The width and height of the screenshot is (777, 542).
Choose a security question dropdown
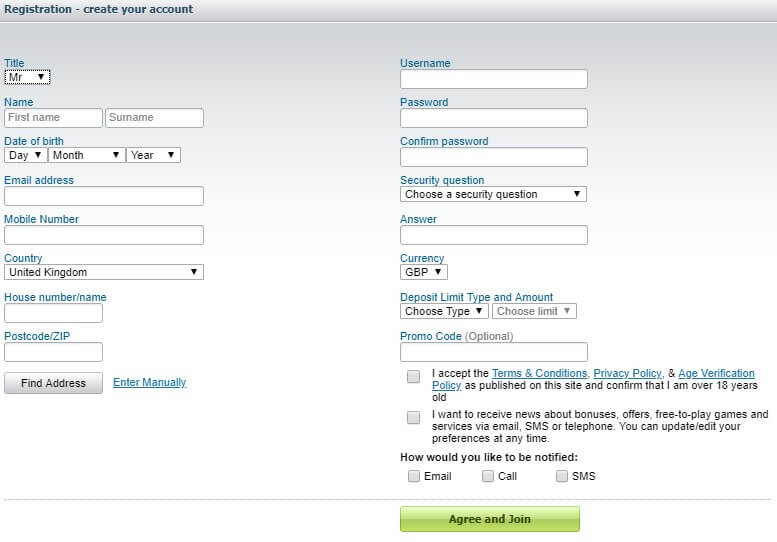493,194
